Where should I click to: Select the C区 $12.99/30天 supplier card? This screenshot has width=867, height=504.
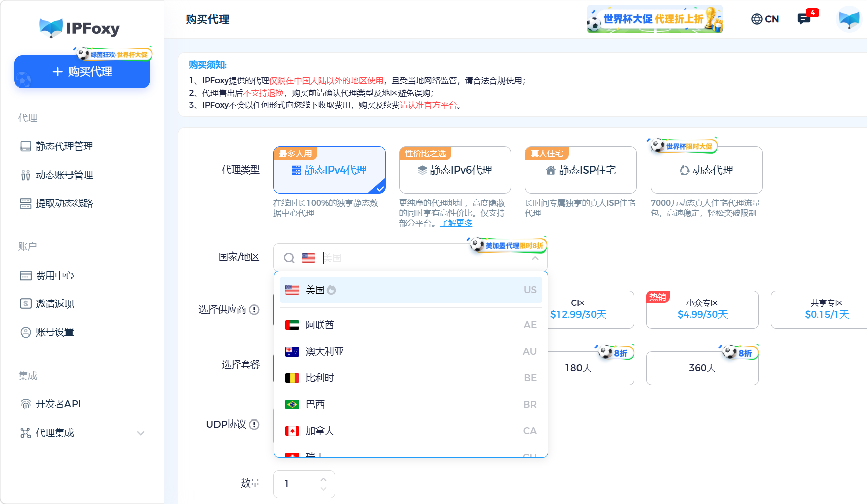tap(591, 310)
